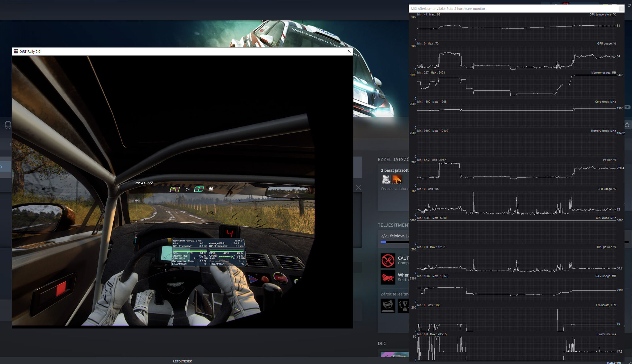This screenshot has height=364, width=632.
Task: Close the MSI Afterburner hardware monitor
Action: [621, 9]
